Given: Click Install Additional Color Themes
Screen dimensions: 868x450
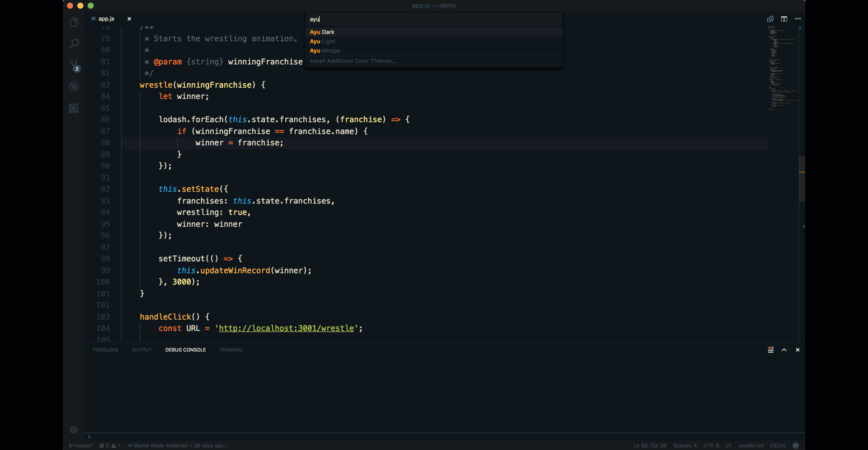Looking at the screenshot, I should [353, 61].
